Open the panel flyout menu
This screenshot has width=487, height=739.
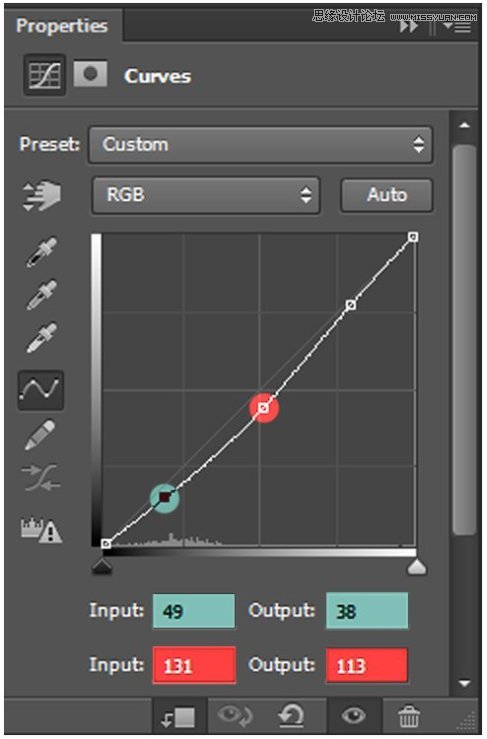click(x=458, y=26)
